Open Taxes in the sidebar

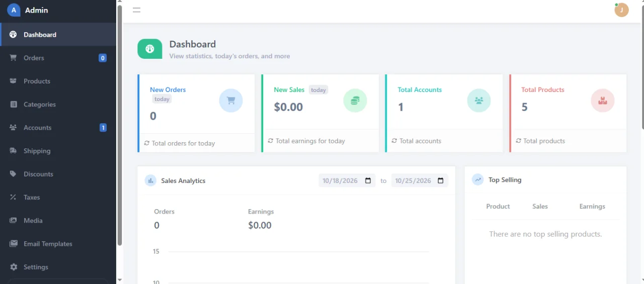pos(58,197)
